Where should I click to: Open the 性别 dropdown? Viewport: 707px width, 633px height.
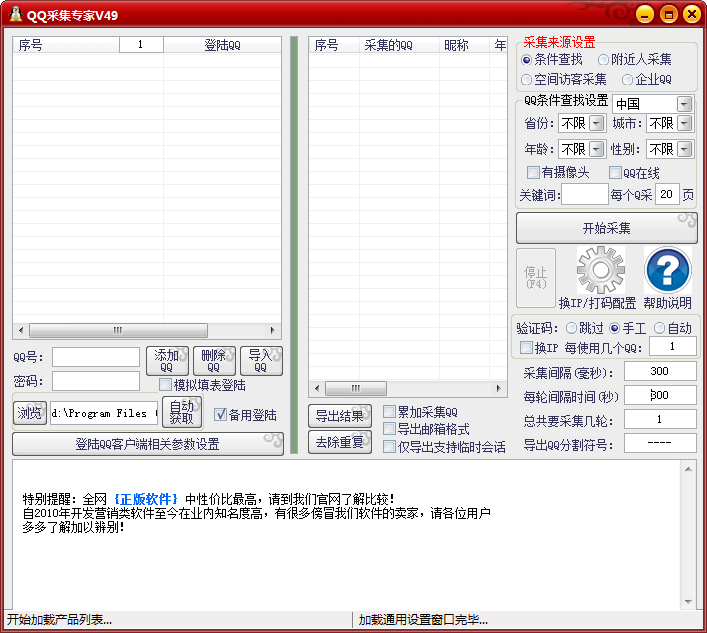(684, 149)
